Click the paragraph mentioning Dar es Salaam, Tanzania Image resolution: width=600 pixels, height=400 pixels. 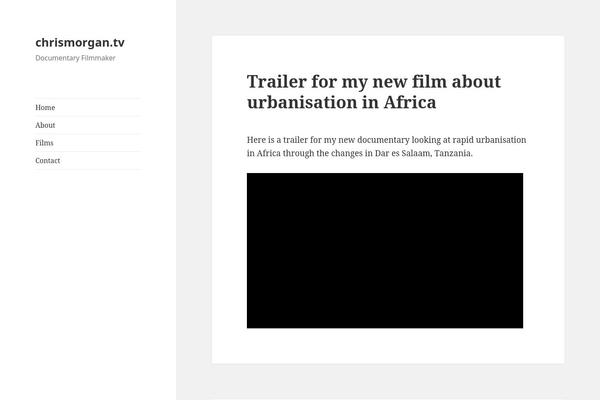(386, 146)
